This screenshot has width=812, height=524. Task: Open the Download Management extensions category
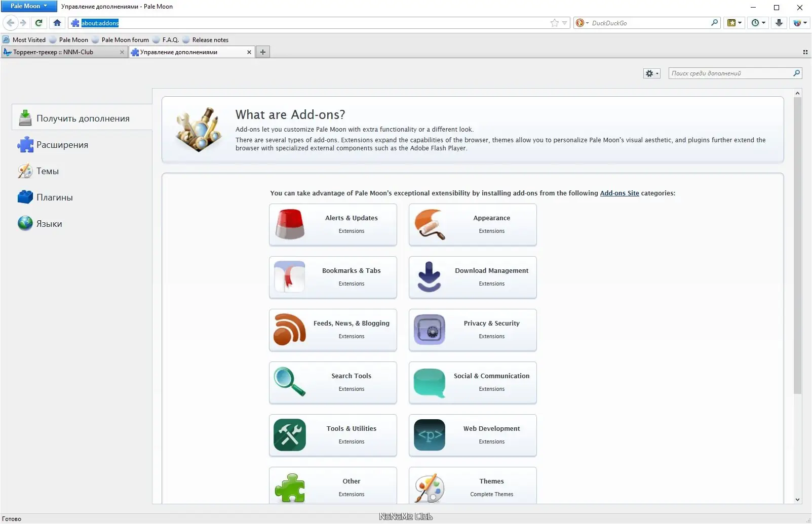pos(473,277)
